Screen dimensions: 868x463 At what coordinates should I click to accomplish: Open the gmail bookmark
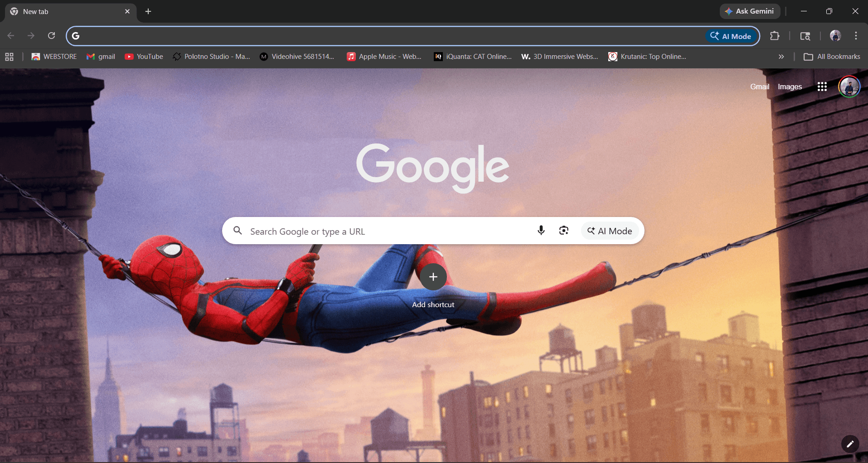(x=101, y=57)
